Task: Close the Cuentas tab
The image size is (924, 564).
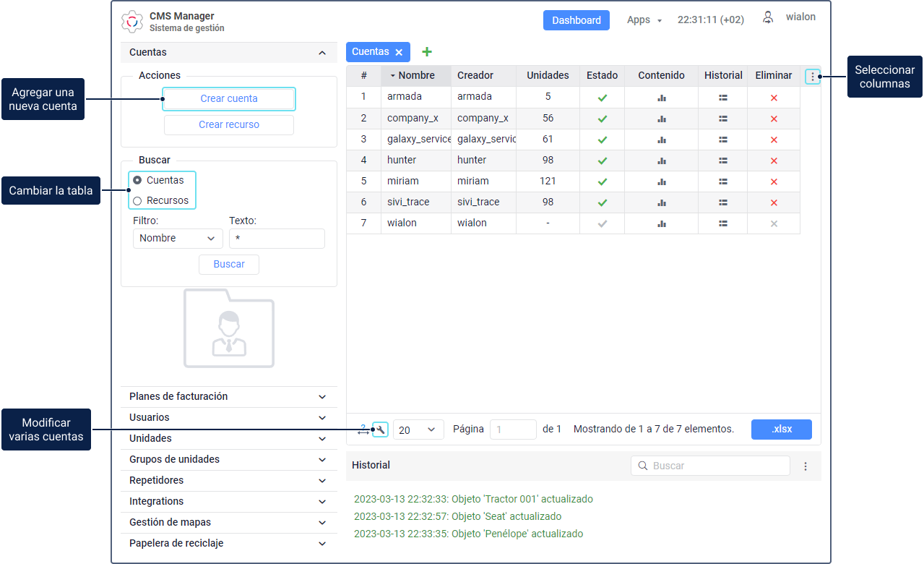Action: [x=399, y=53]
